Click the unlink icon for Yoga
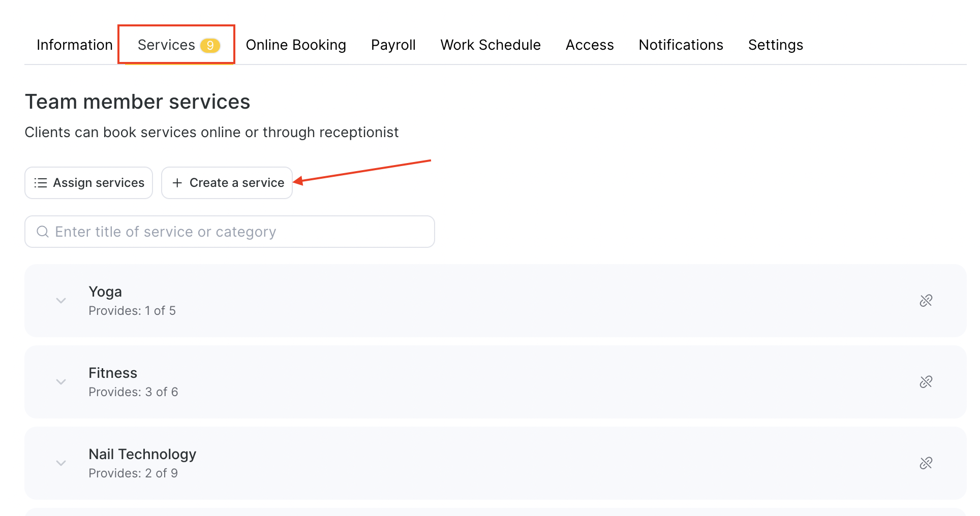The image size is (980, 516). pos(926,301)
